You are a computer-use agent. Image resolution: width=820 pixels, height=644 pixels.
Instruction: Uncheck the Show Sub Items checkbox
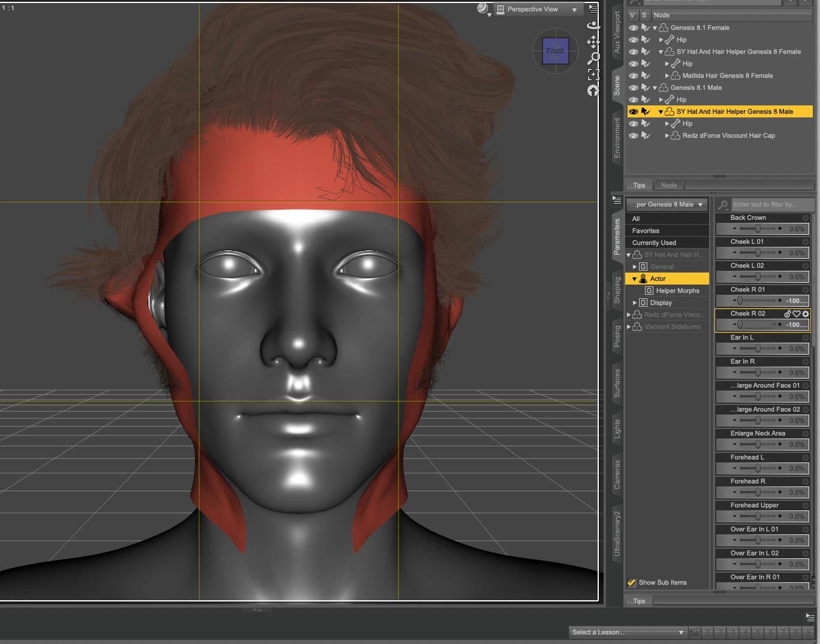tap(631, 582)
